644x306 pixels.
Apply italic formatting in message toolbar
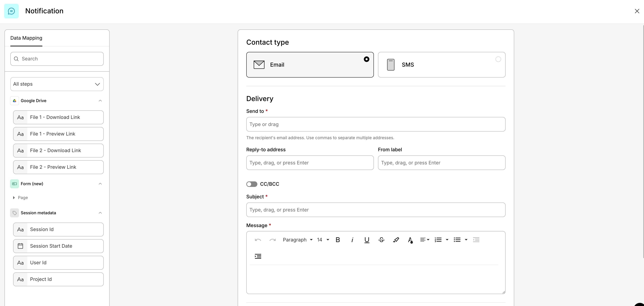[x=352, y=240]
